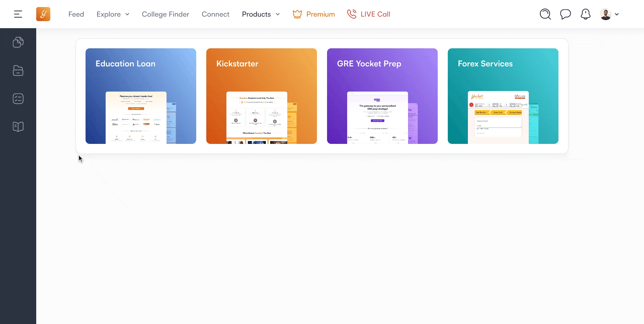Click the LIVE Call phone icon

tap(352, 14)
